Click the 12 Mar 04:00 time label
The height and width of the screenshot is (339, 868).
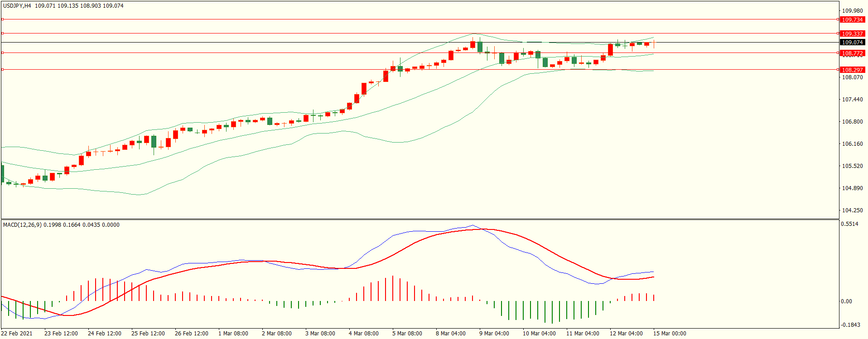point(626,334)
